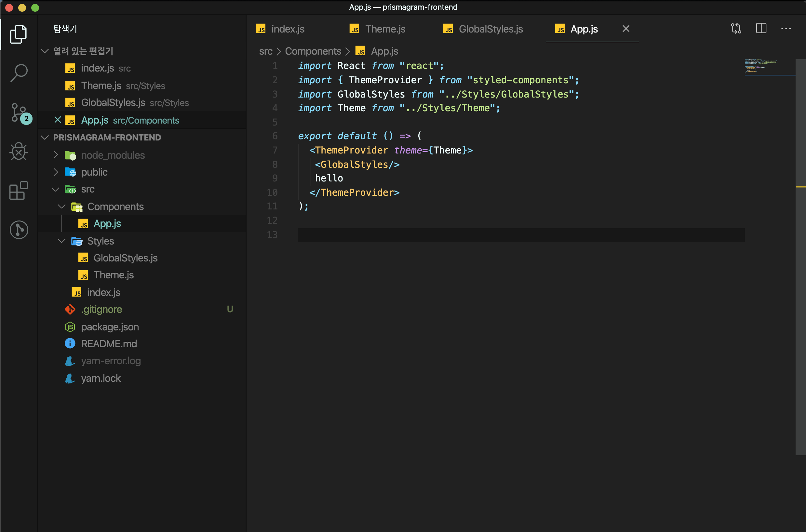Click the editor vertical scrollbar
This screenshot has width=806, height=532.
coord(800,257)
